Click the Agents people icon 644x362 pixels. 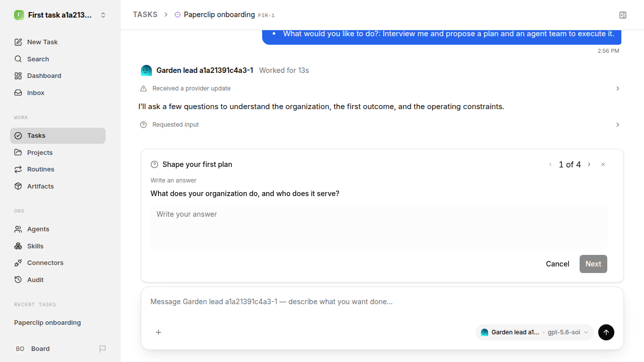point(18,229)
